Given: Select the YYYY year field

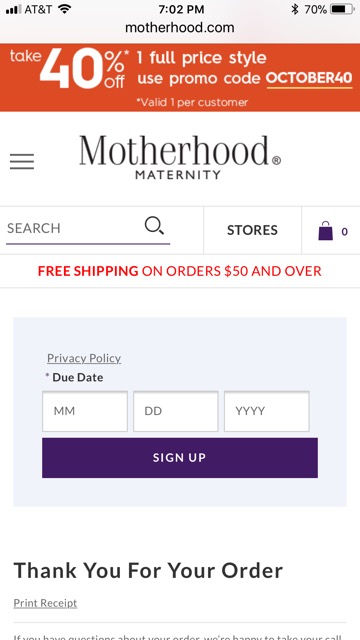Looking at the screenshot, I should click(x=267, y=411).
